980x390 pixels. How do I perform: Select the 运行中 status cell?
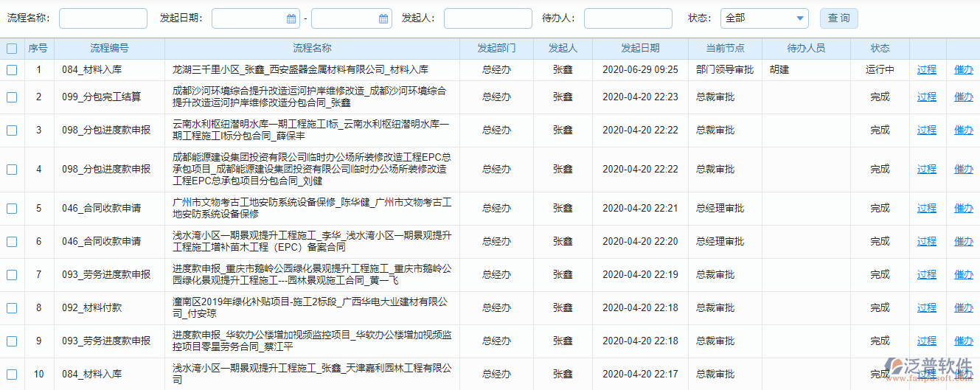pyautogui.click(x=880, y=70)
